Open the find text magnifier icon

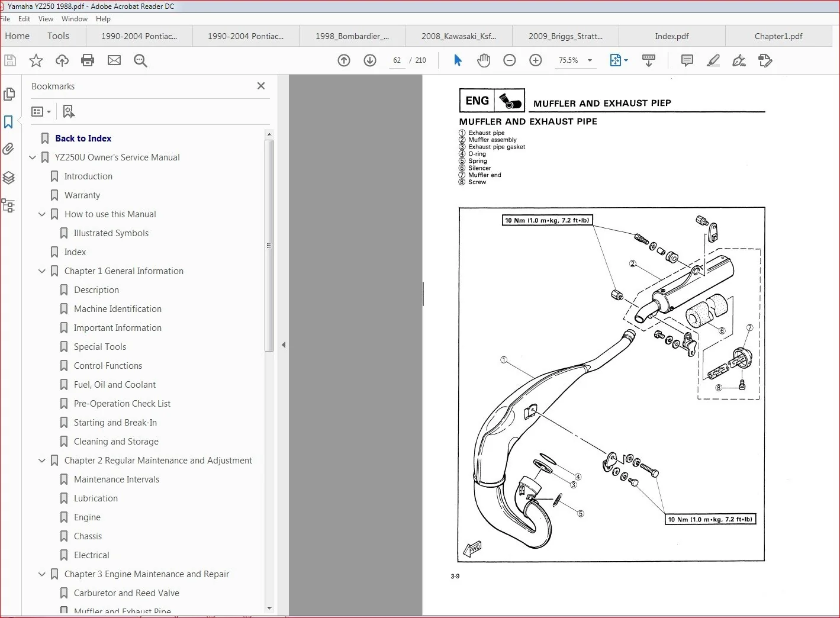tap(140, 60)
